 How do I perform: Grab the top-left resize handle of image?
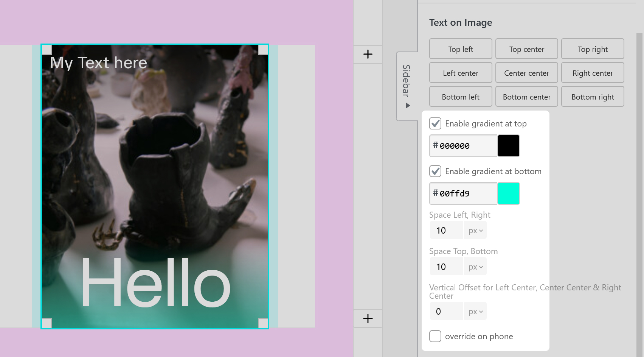point(47,50)
